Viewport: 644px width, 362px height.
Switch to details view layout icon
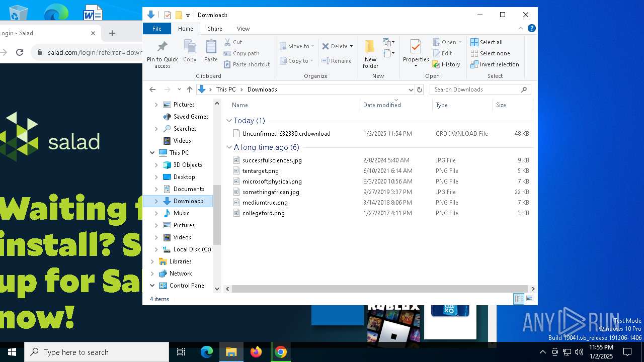point(519,299)
